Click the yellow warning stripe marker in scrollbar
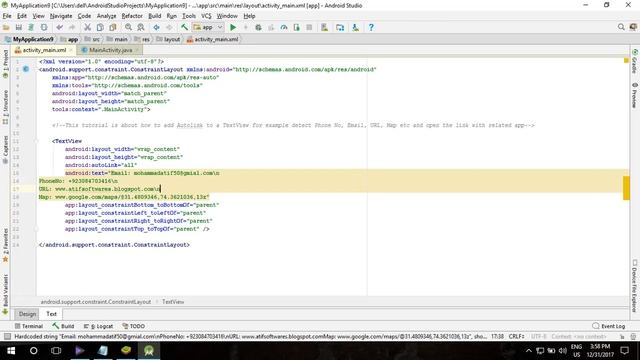Image resolution: width=640 pixels, height=360 pixels. [x=626, y=188]
